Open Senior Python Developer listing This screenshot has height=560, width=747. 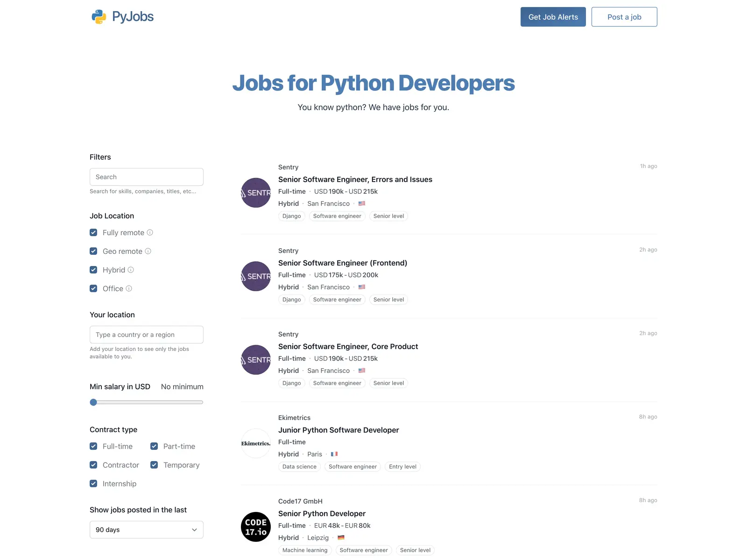pos(322,514)
